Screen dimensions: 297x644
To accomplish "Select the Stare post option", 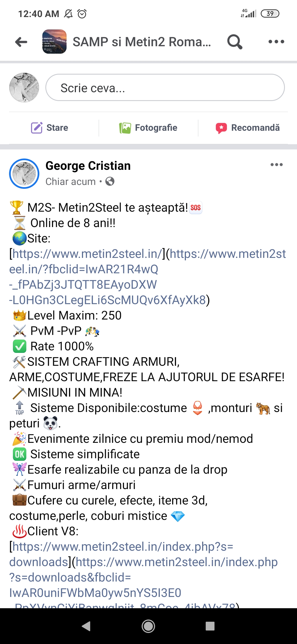I will (50, 128).
